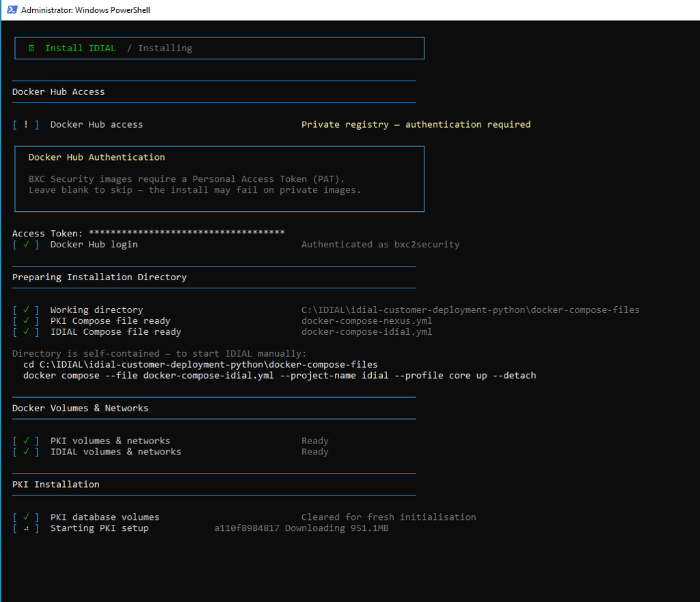Click the 'IDIAL volumes & networks' label
The width and height of the screenshot is (700, 602).
coord(116,452)
